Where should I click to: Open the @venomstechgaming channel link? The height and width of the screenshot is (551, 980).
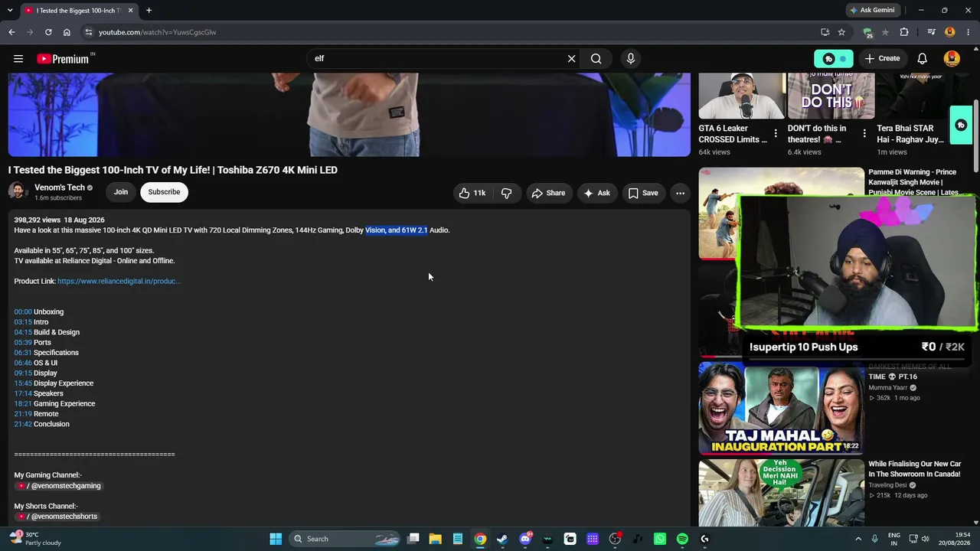(60, 486)
